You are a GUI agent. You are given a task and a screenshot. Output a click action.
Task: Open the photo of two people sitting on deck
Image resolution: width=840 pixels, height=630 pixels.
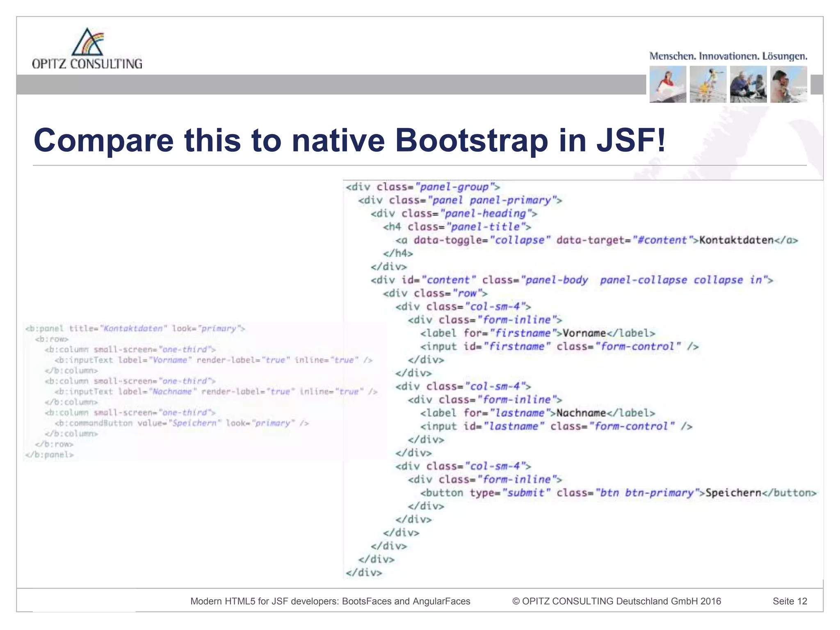[x=748, y=84]
